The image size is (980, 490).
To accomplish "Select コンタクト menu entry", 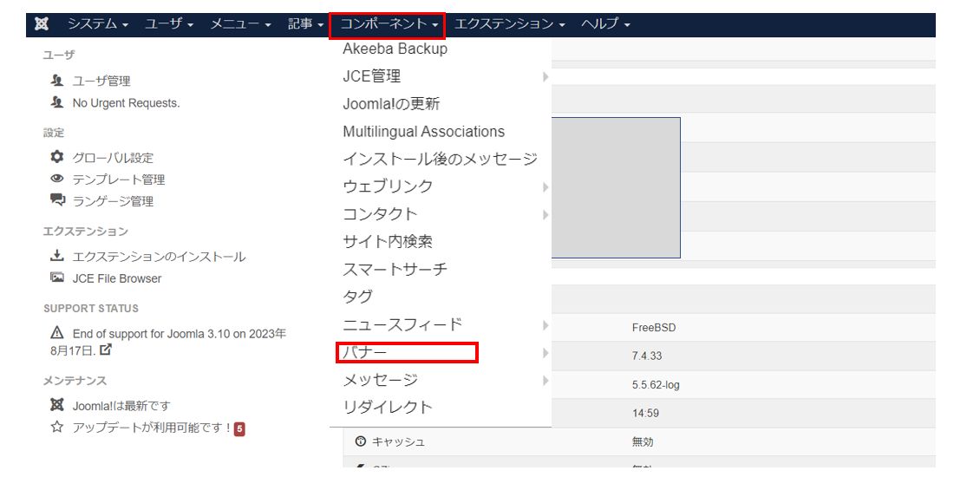I will [380, 214].
